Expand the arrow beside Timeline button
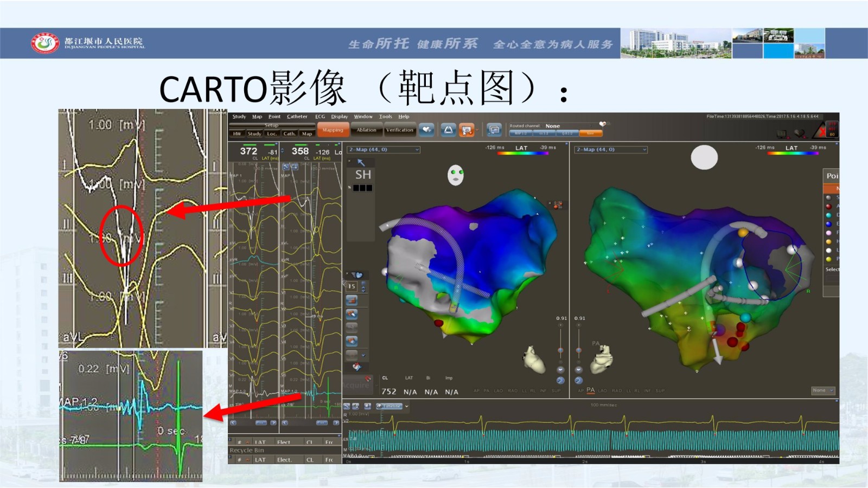868x488 pixels. 407,406
